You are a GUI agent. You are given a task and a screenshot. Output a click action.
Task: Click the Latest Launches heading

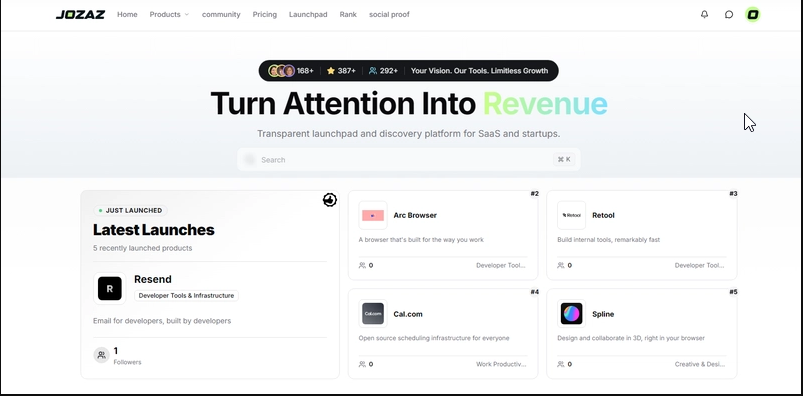[x=154, y=230]
